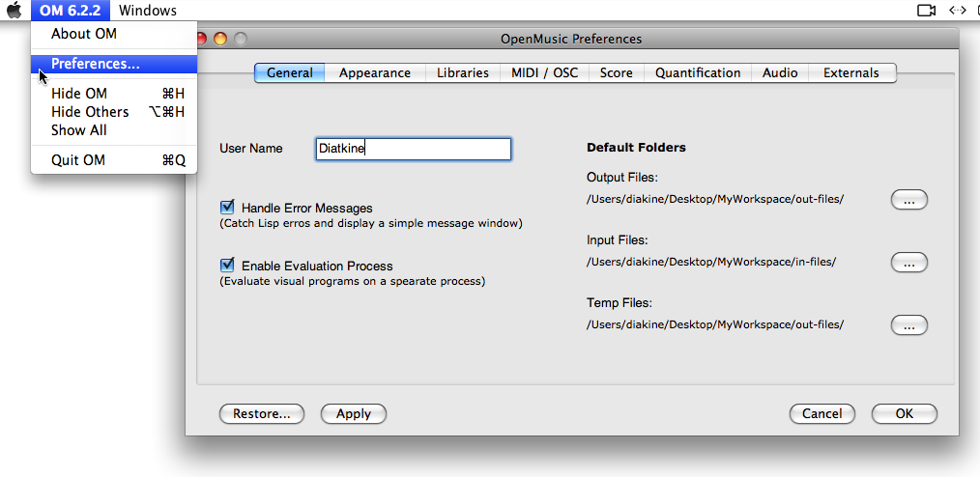Image resolution: width=980 pixels, height=477 pixels.
Task: Switch to the Appearance tab
Action: (x=375, y=73)
